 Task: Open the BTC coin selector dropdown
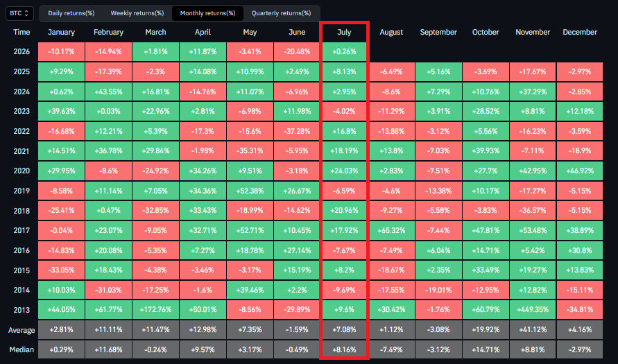(19, 13)
